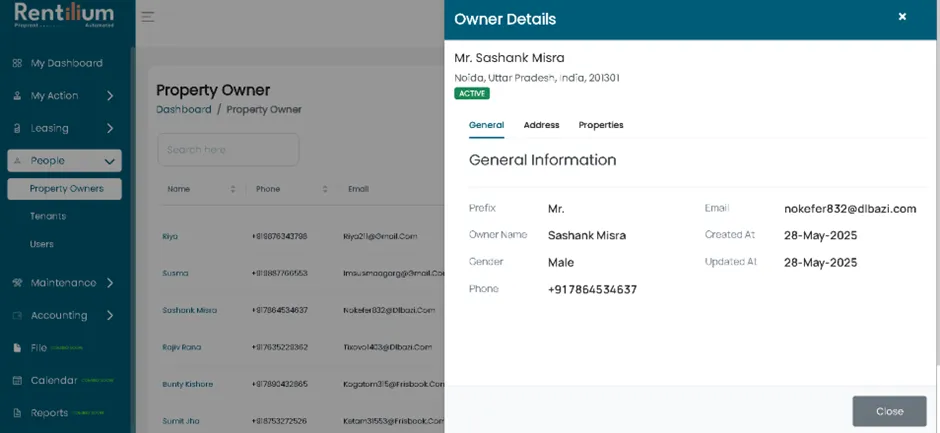
Task: Click the Gender value Male
Action: [x=561, y=263]
